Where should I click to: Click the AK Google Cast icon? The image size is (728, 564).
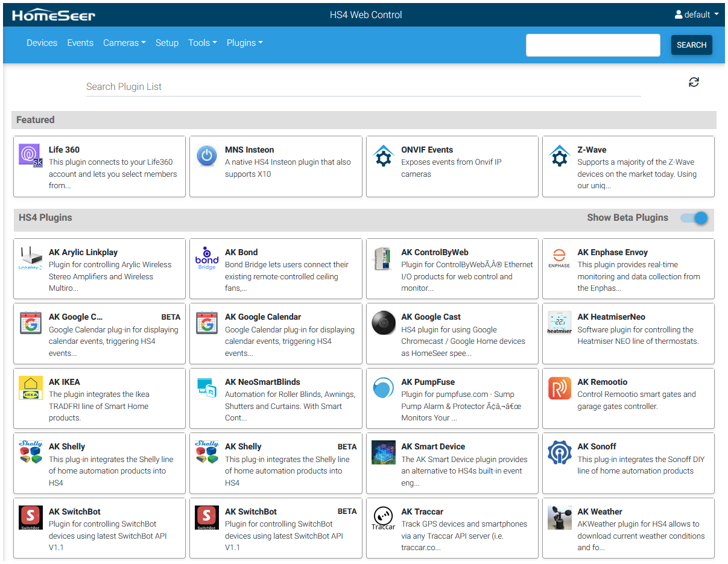[x=383, y=323]
